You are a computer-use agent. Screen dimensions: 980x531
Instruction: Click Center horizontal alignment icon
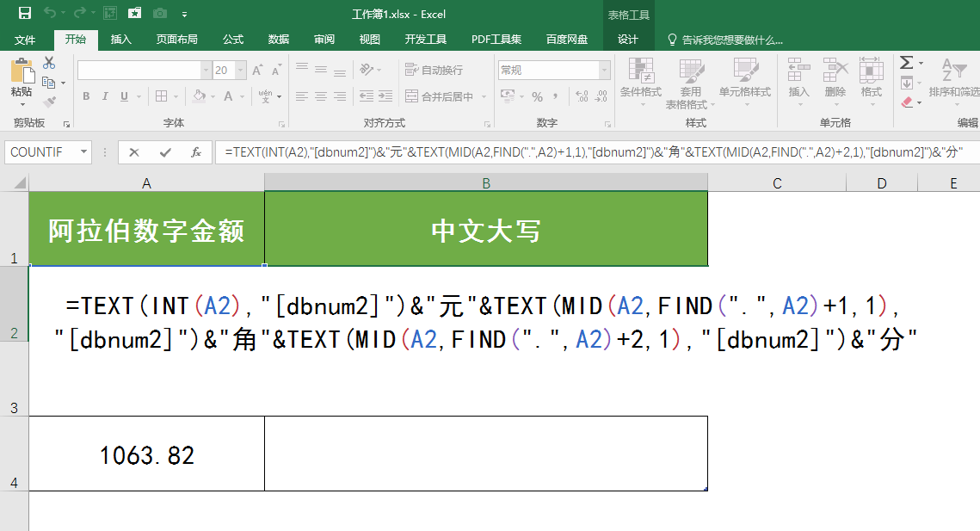(321, 96)
